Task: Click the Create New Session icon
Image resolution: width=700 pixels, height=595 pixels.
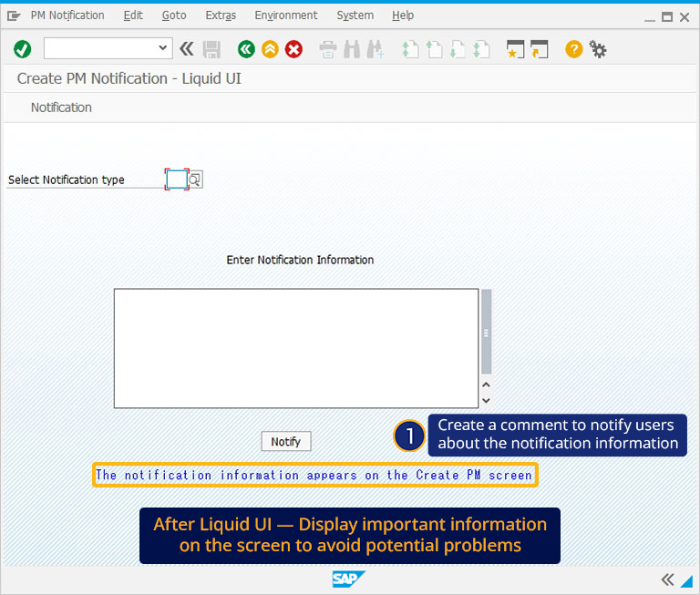Action: [x=515, y=49]
